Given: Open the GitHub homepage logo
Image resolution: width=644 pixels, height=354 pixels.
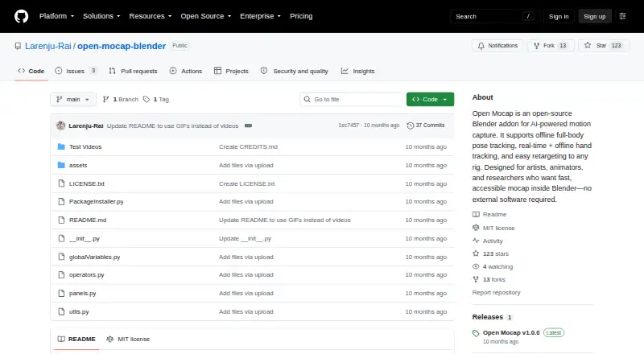Looking at the screenshot, I should 22,16.
